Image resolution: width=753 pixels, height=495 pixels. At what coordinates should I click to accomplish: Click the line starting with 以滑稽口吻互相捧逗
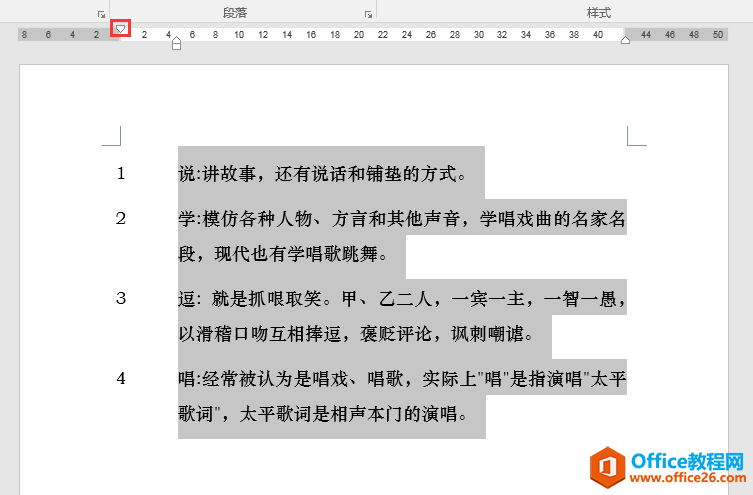click(x=356, y=334)
